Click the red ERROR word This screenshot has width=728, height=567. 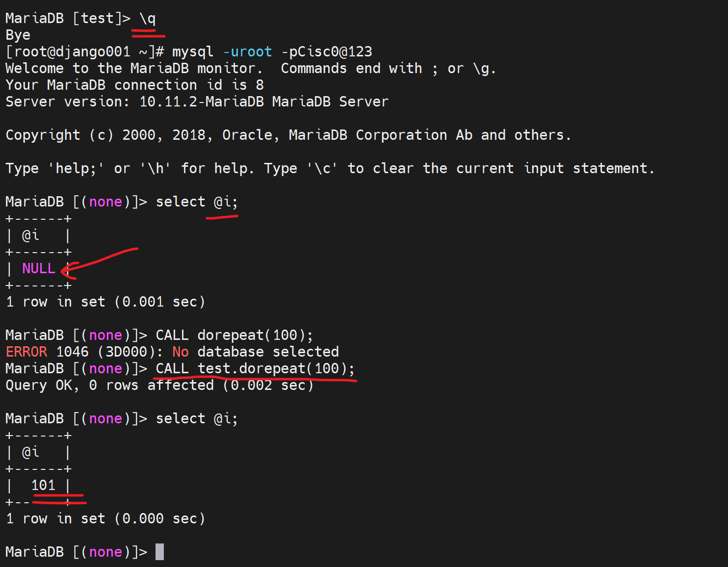point(26,352)
